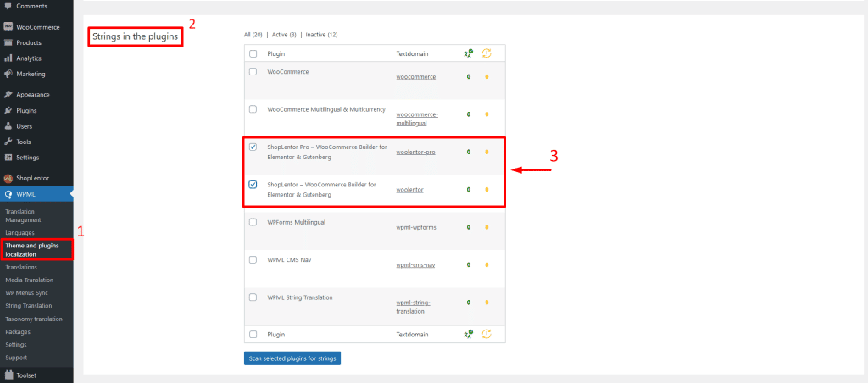Screen dimensions: 868x383
Task: Click the Plugin column header text
Action: coord(275,54)
